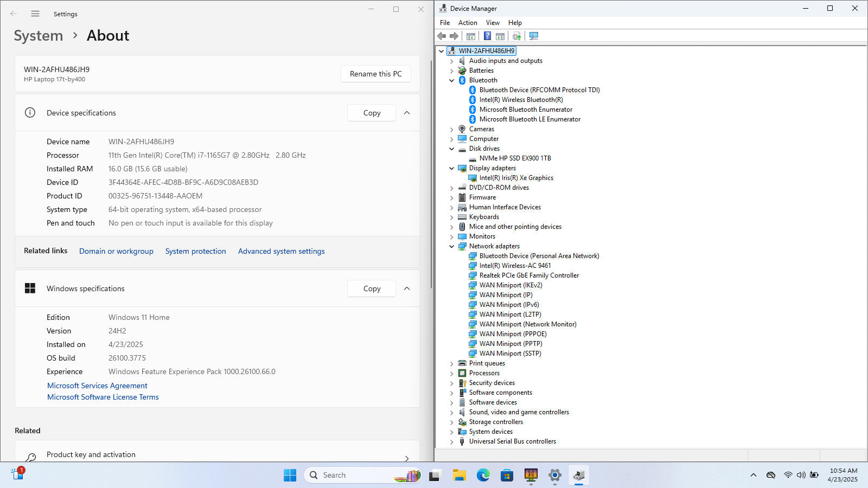Collapse the Windows specifications section
The height and width of the screenshot is (488, 868).
click(407, 288)
